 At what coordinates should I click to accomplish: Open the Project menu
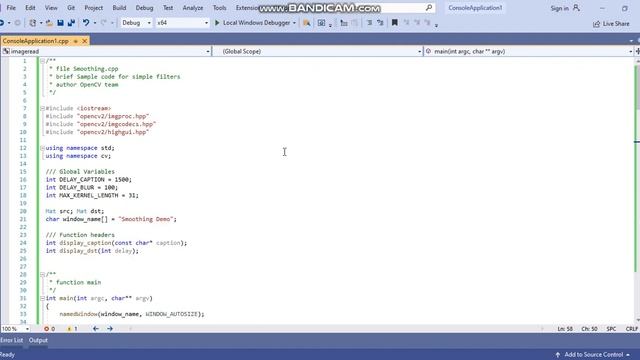pyautogui.click(x=93, y=8)
